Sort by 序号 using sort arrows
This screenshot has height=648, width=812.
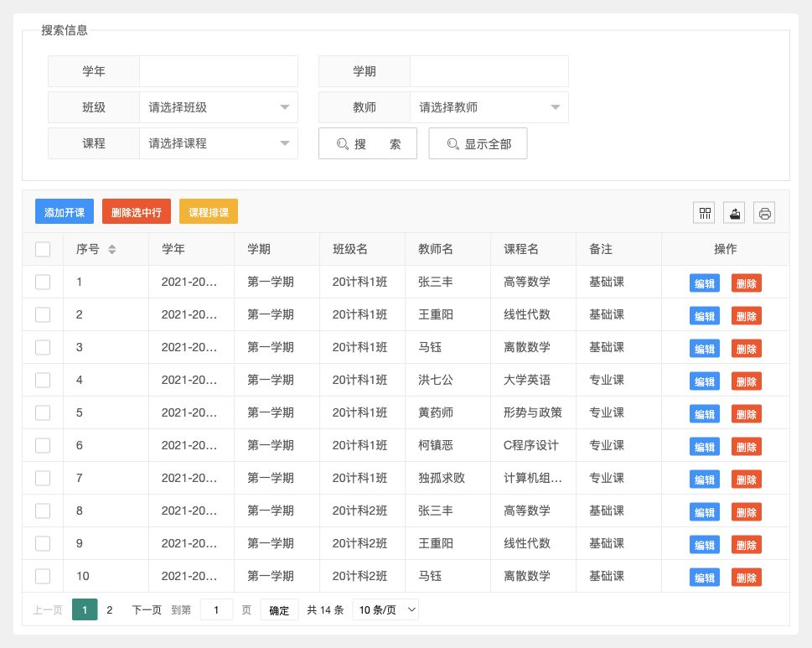click(x=111, y=249)
